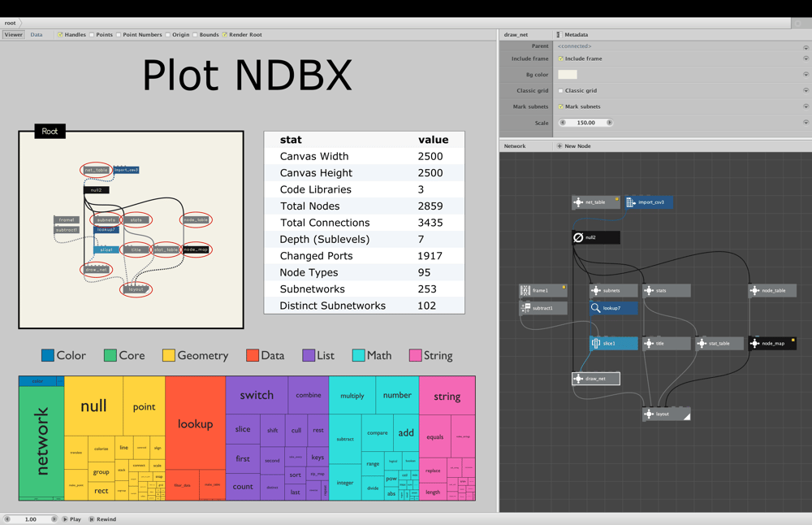Click the Color legend blue swatch
The width and height of the screenshot is (812, 525).
48,355
